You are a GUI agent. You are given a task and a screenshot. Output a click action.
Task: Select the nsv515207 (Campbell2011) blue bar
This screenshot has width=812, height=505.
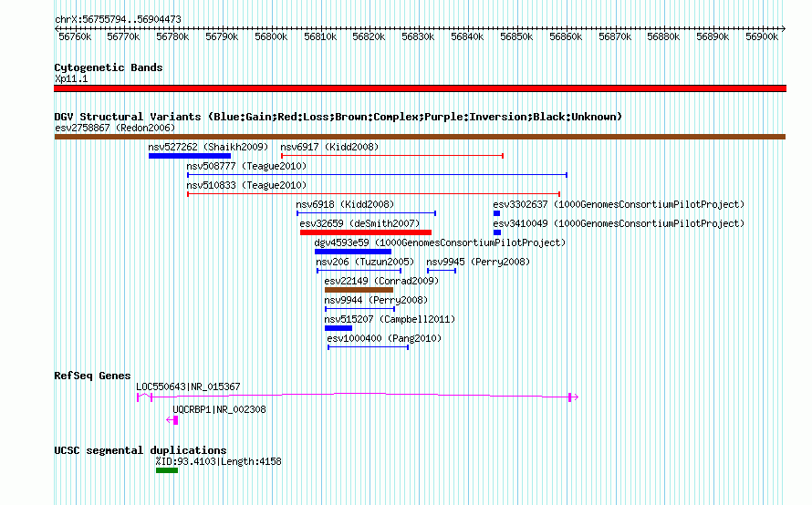pos(338,328)
